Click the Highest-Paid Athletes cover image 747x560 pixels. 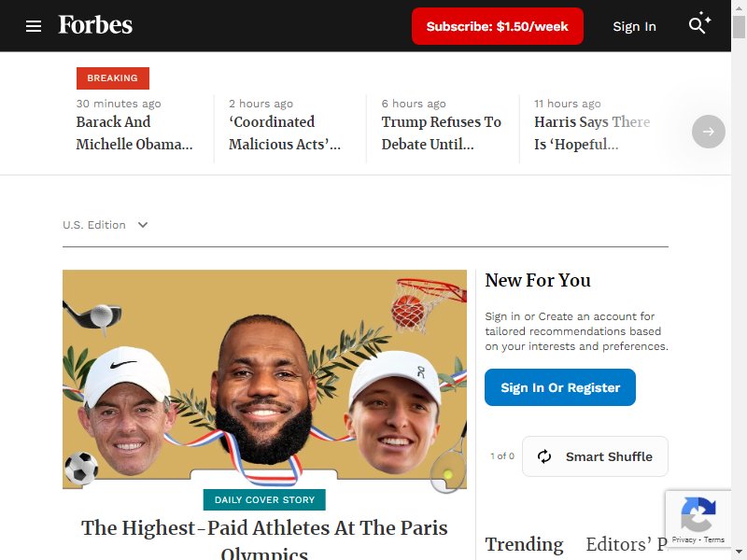[x=264, y=379]
